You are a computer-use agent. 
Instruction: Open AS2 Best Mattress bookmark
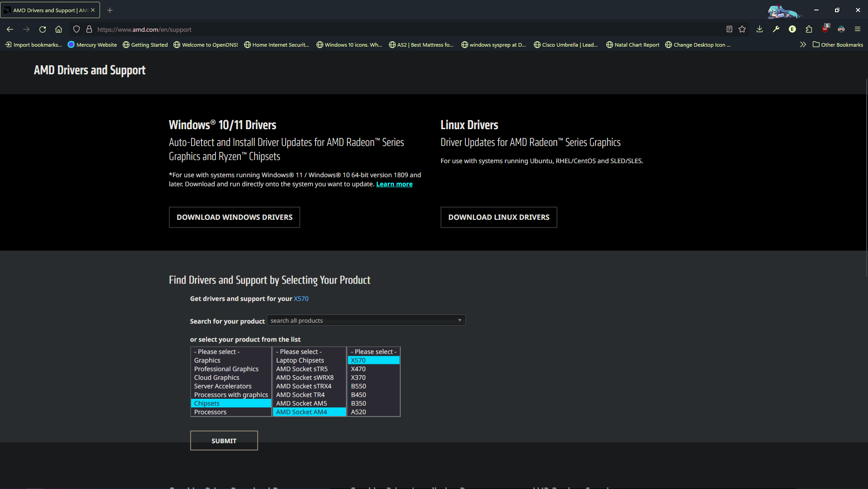[421, 44]
